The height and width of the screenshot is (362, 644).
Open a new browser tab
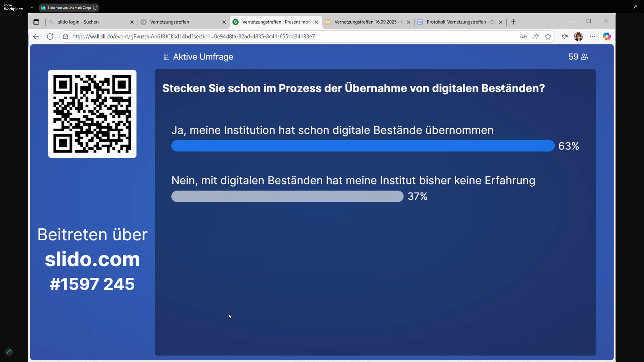[x=513, y=22]
